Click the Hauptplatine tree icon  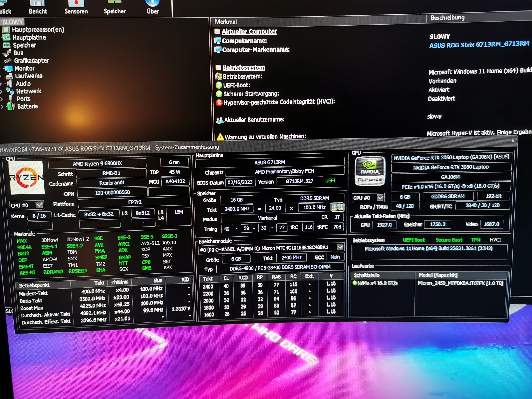coord(6,37)
